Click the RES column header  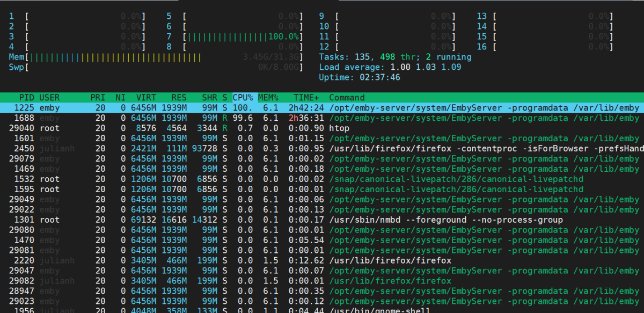pyautogui.click(x=179, y=98)
